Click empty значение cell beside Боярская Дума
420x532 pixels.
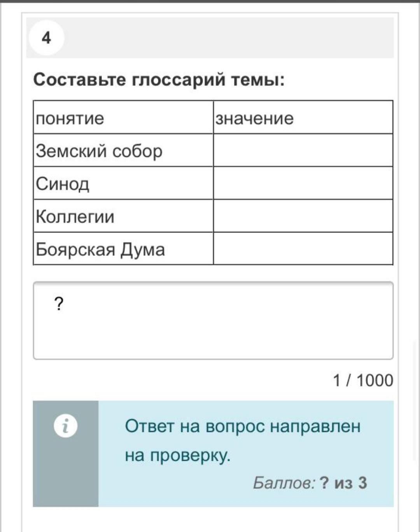click(x=303, y=249)
